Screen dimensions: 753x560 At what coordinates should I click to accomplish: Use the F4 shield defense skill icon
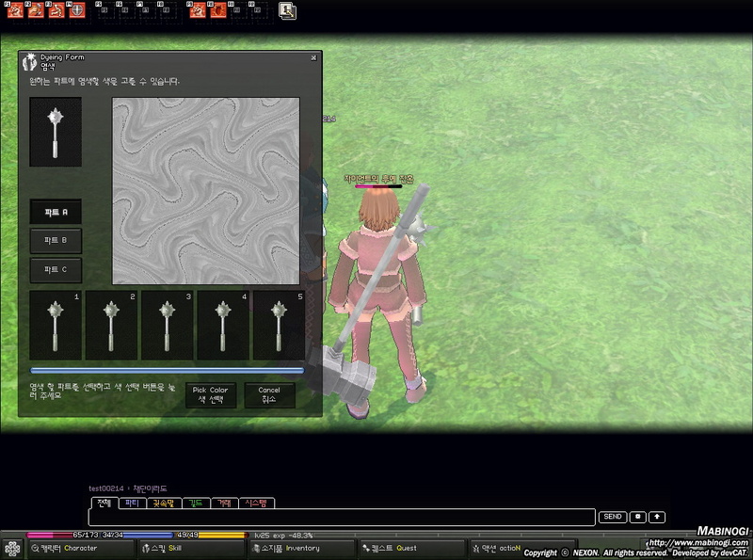(x=77, y=10)
